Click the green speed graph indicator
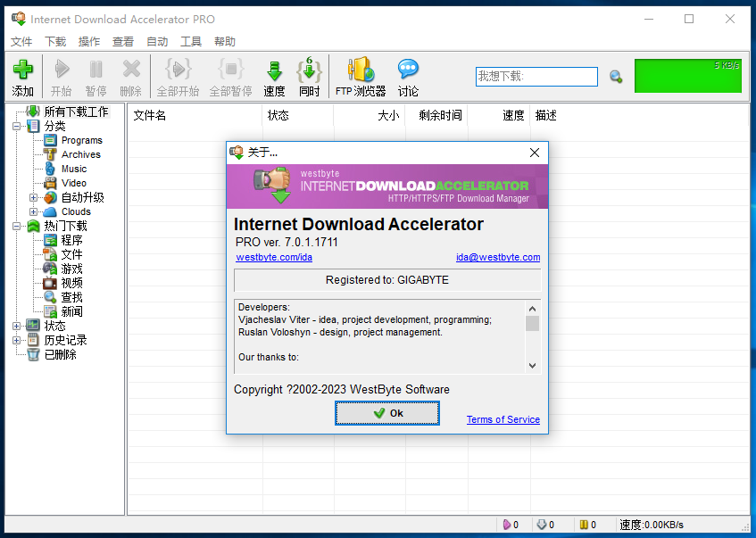The width and height of the screenshot is (756, 538). 687,76
